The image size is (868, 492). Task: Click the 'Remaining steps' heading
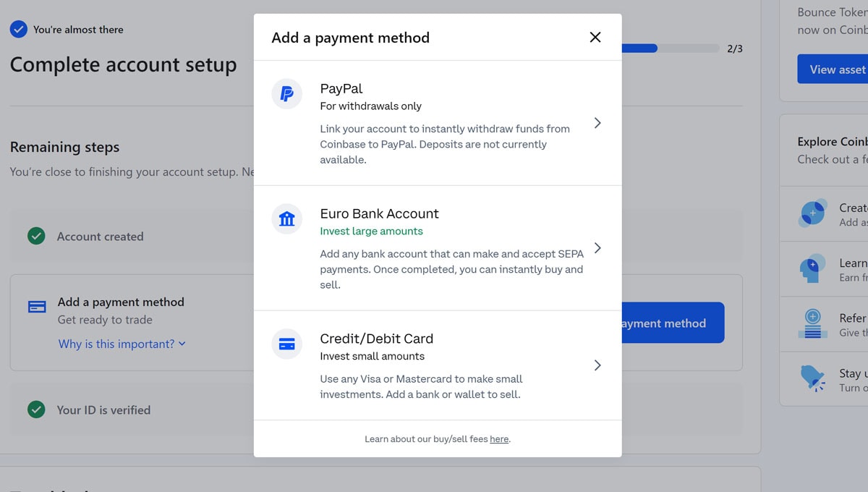(64, 147)
